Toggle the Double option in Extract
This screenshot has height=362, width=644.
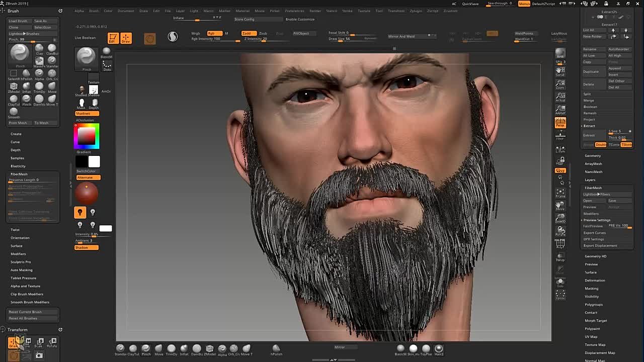coord(601,145)
